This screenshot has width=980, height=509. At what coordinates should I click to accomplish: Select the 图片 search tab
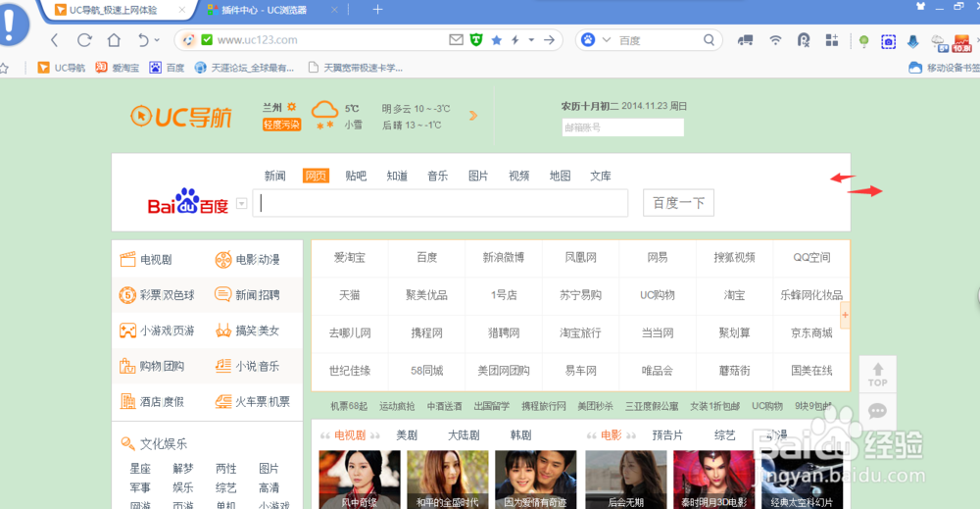coord(478,176)
